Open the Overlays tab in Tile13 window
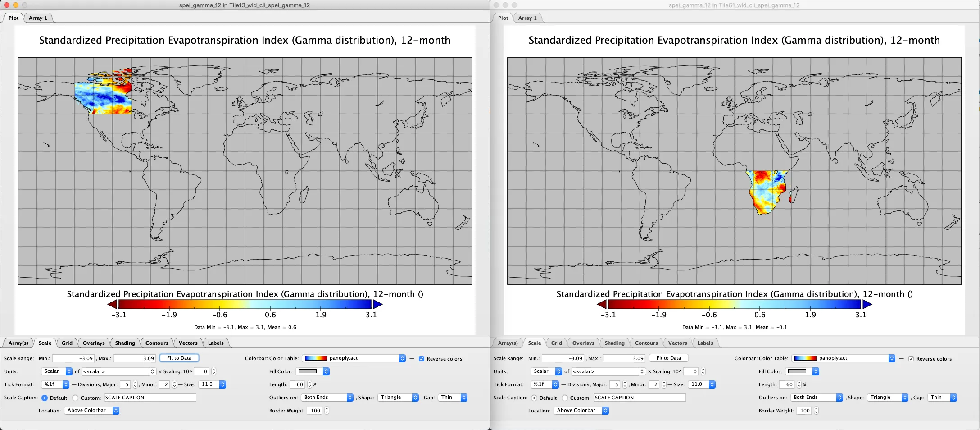Screen dimensions: 980x430 pos(94,343)
